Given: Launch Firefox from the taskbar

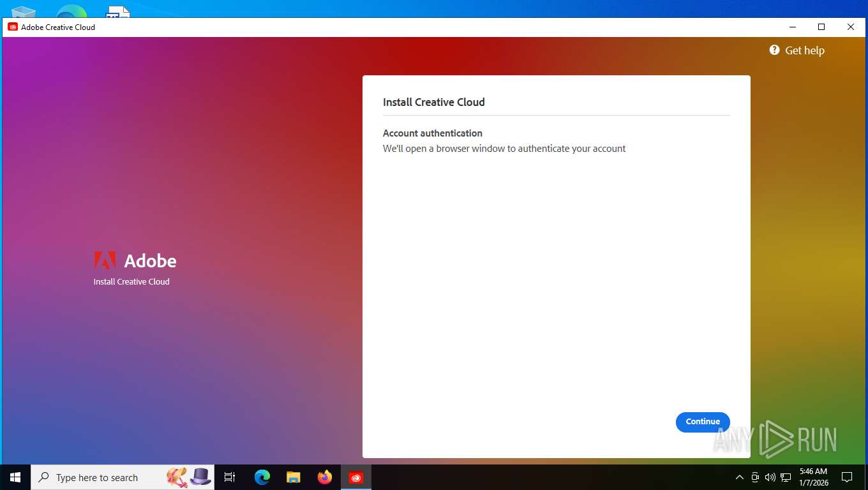Looking at the screenshot, I should 325,477.
